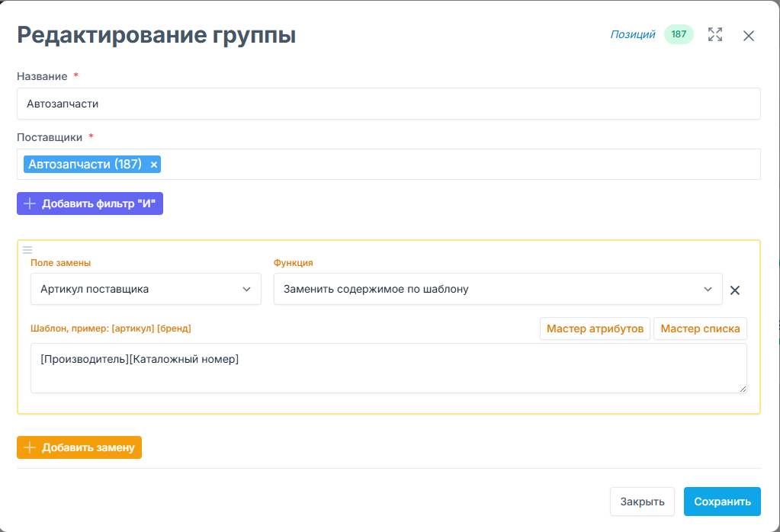Screen dimensions: 780x532
Task: Click the chevron arrow in Артикул поставщика select
Action: click(x=246, y=290)
